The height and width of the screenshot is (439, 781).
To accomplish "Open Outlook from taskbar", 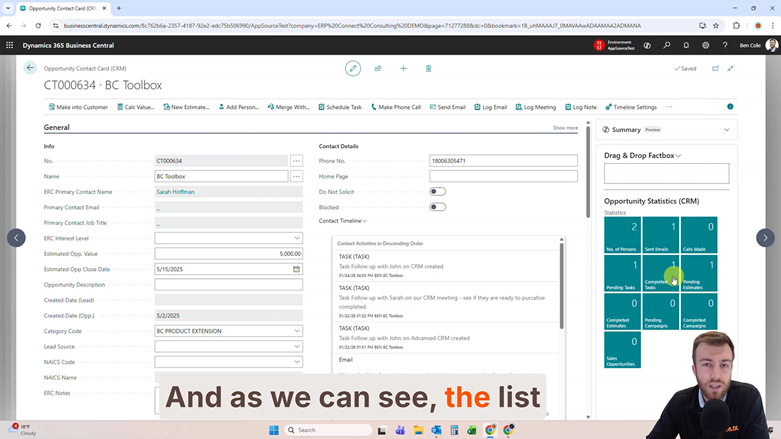I will (436, 430).
